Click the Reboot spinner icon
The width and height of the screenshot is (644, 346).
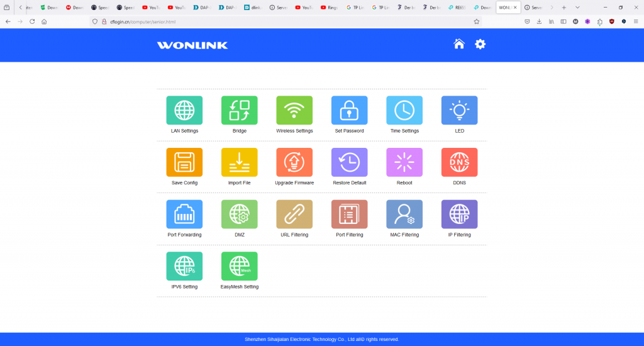(404, 162)
